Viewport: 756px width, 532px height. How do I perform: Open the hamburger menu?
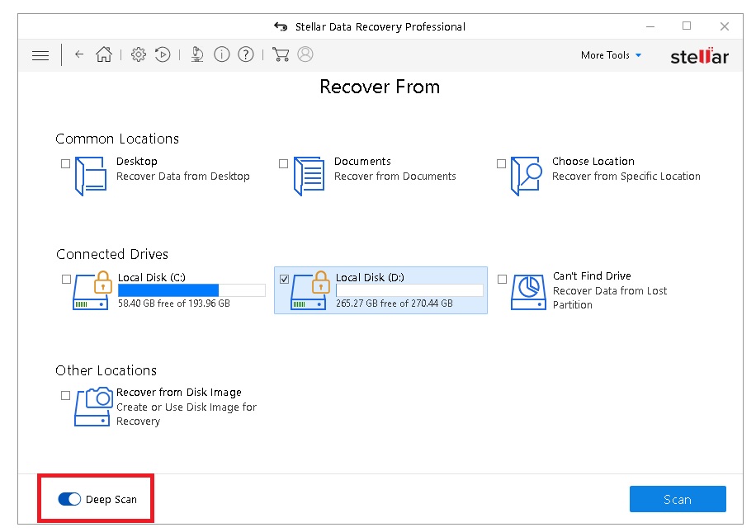pyautogui.click(x=40, y=55)
